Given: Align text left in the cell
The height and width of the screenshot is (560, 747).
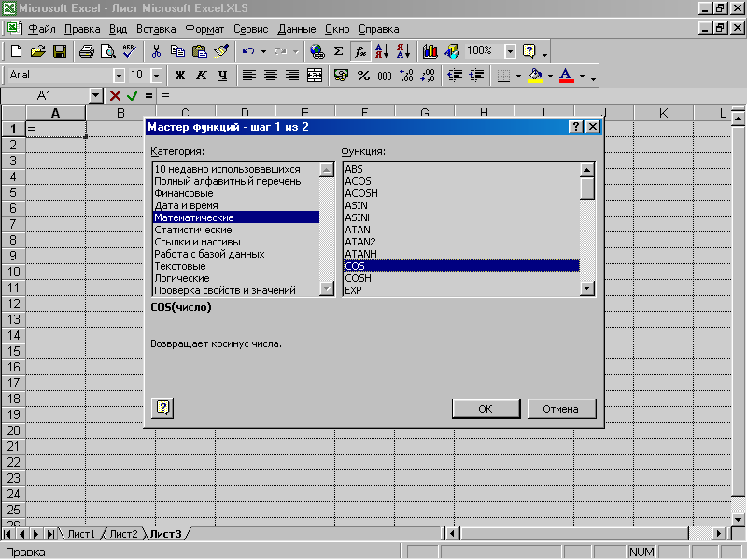Looking at the screenshot, I should (249, 76).
